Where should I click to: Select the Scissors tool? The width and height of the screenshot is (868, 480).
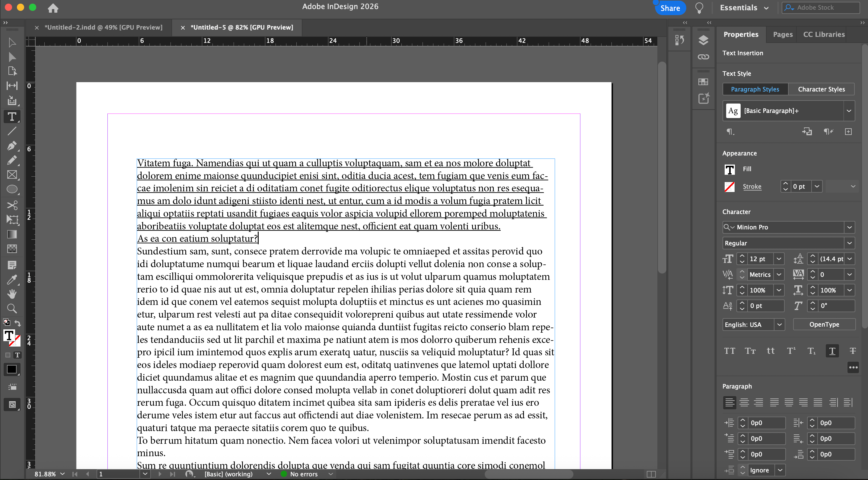click(x=12, y=205)
